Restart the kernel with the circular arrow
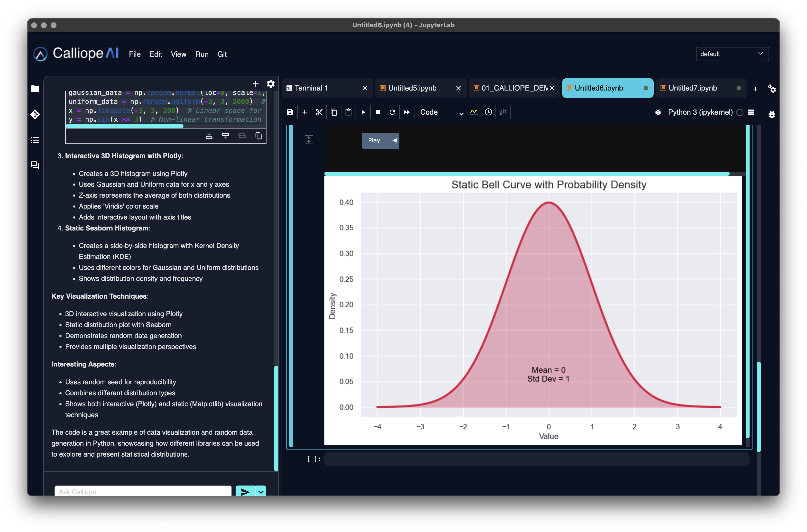807x532 pixels. (x=392, y=112)
